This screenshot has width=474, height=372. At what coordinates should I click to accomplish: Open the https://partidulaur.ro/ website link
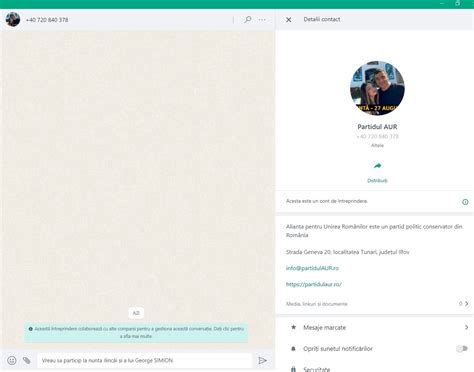click(314, 284)
